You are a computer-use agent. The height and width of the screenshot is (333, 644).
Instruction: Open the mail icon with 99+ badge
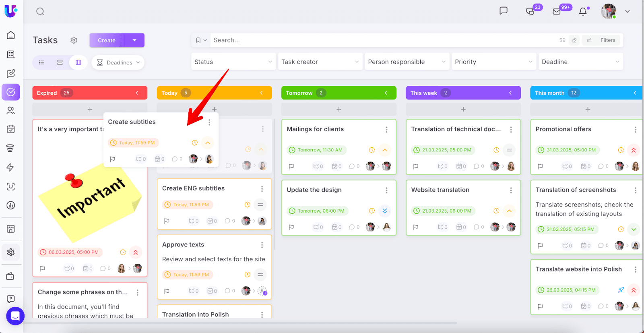(x=557, y=11)
